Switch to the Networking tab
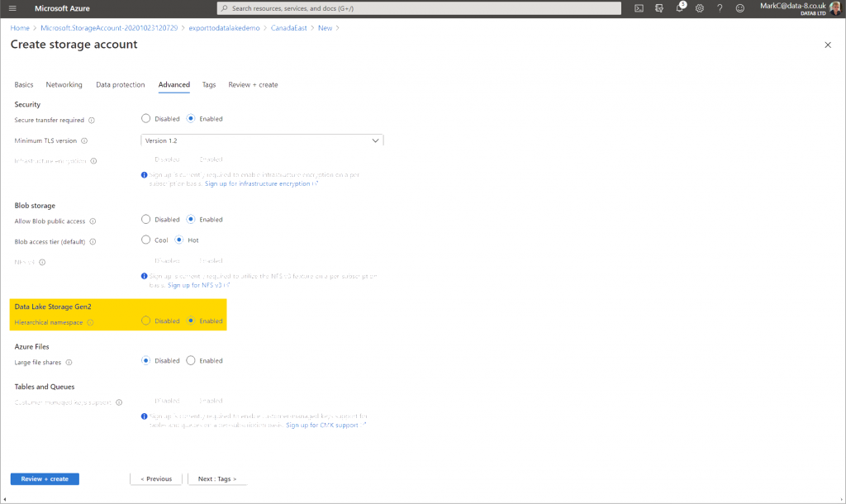 [64, 85]
